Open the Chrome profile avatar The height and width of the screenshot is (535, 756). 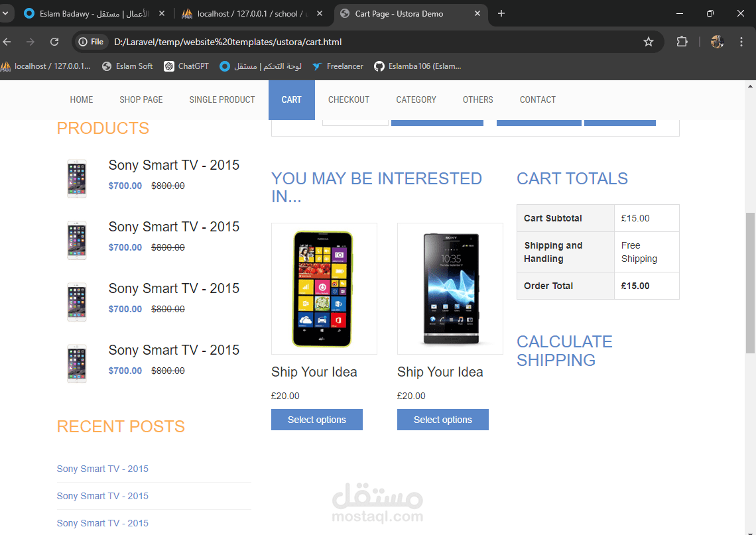717,42
